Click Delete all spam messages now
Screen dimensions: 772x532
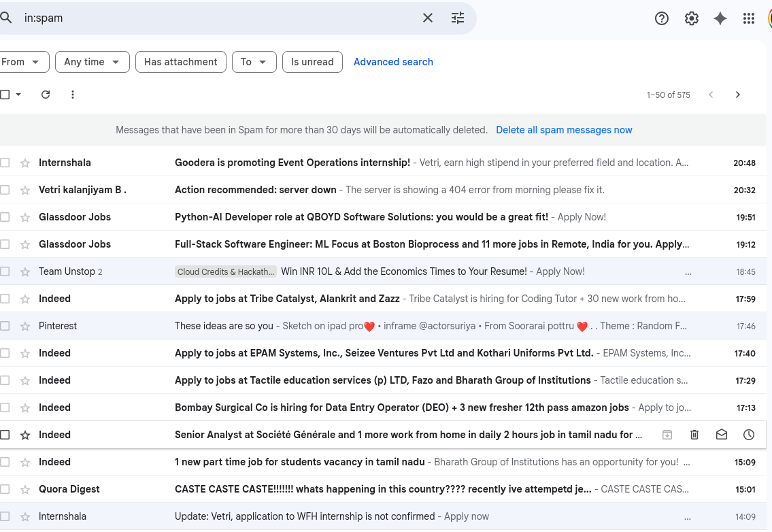click(564, 130)
